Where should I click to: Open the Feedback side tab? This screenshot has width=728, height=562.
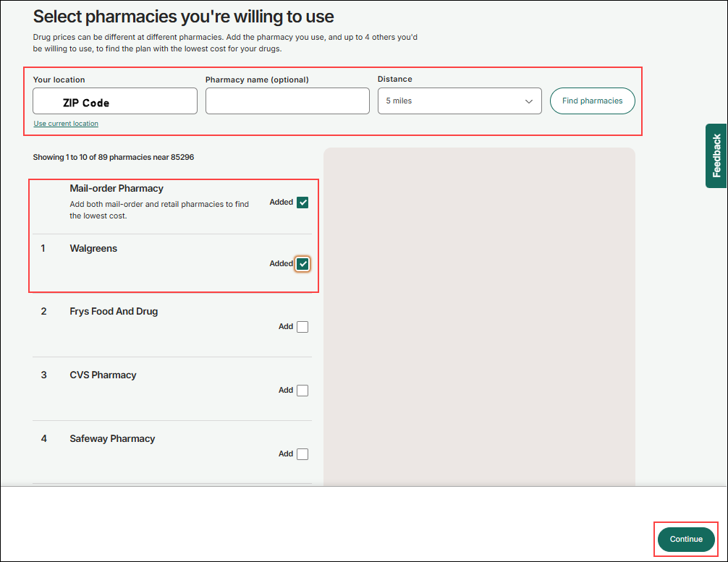[716, 156]
